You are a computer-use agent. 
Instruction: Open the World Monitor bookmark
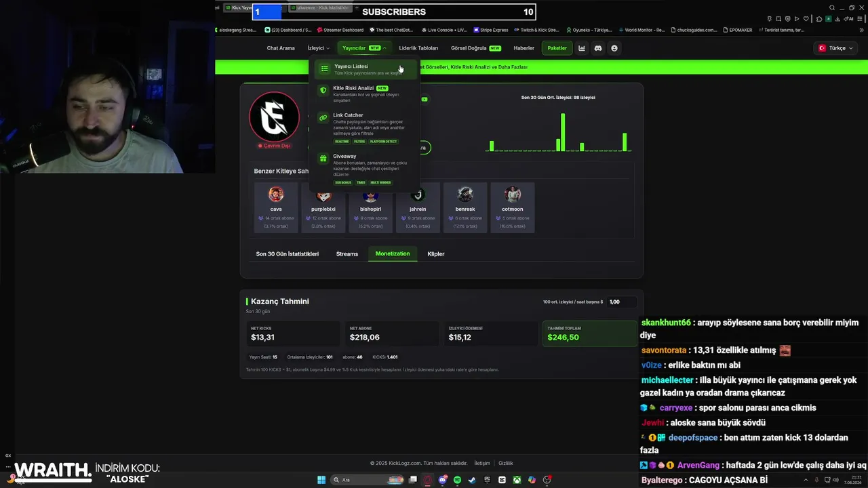(x=642, y=30)
